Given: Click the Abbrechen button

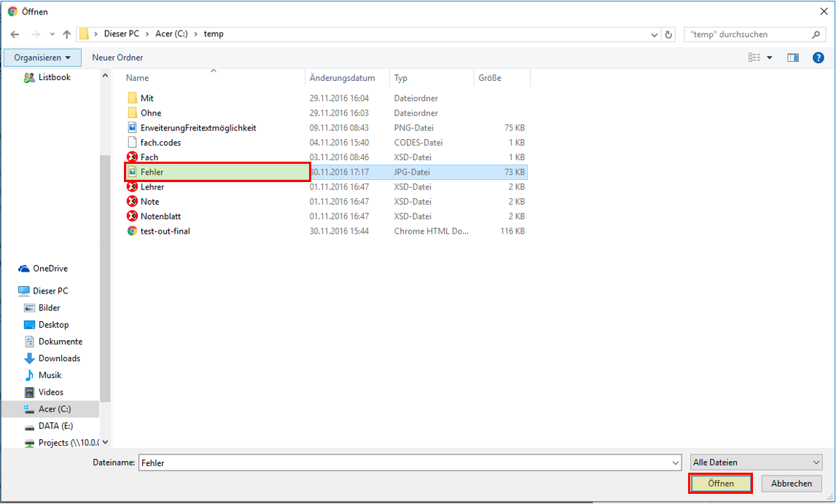Looking at the screenshot, I should 792,484.
